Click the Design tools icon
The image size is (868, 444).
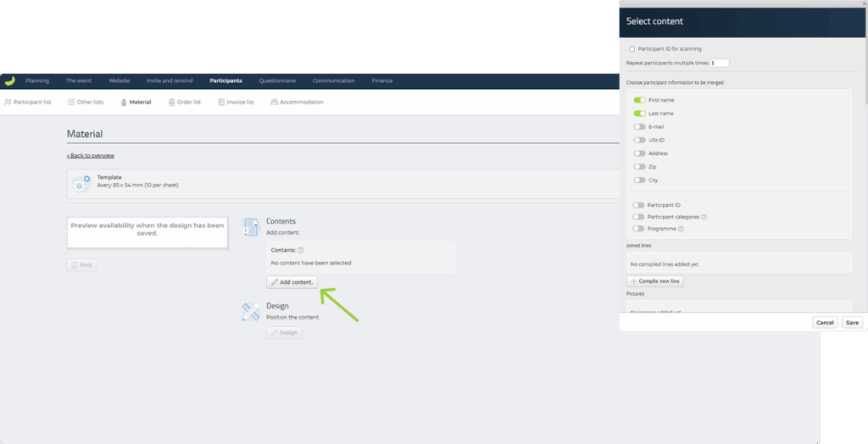point(251,312)
